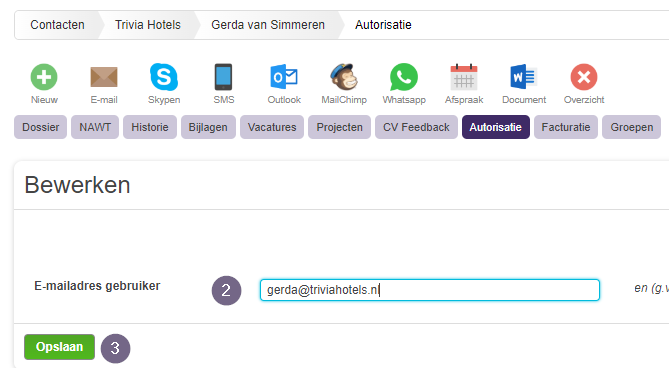This screenshot has height=368, width=669.
Task: Click the E-mailadres gebruiker label
Action: [x=97, y=286]
